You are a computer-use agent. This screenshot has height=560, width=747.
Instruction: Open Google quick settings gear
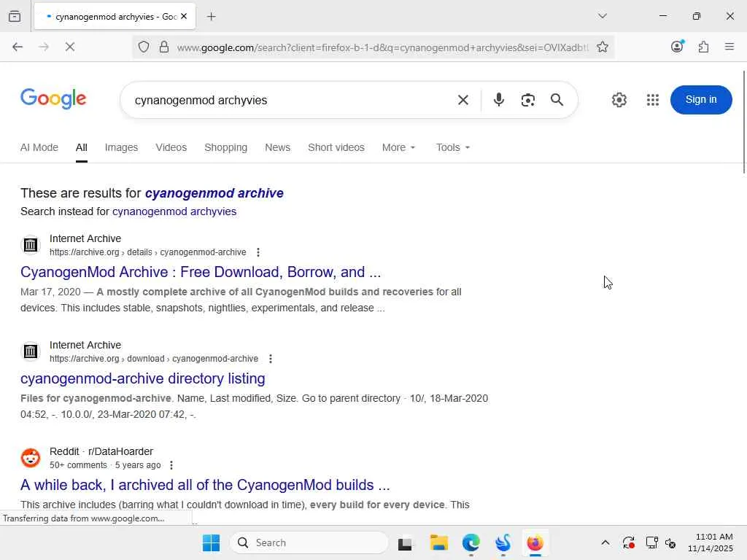(x=619, y=100)
